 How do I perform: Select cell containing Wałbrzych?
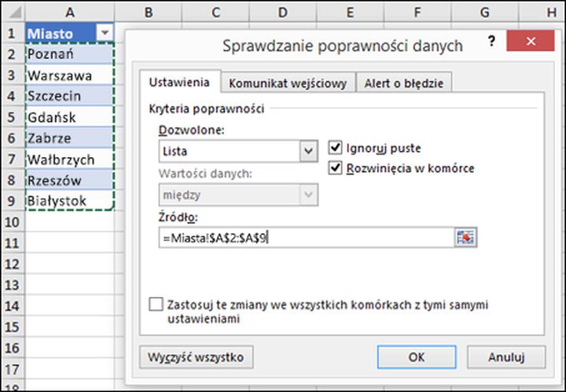pyautogui.click(x=70, y=159)
